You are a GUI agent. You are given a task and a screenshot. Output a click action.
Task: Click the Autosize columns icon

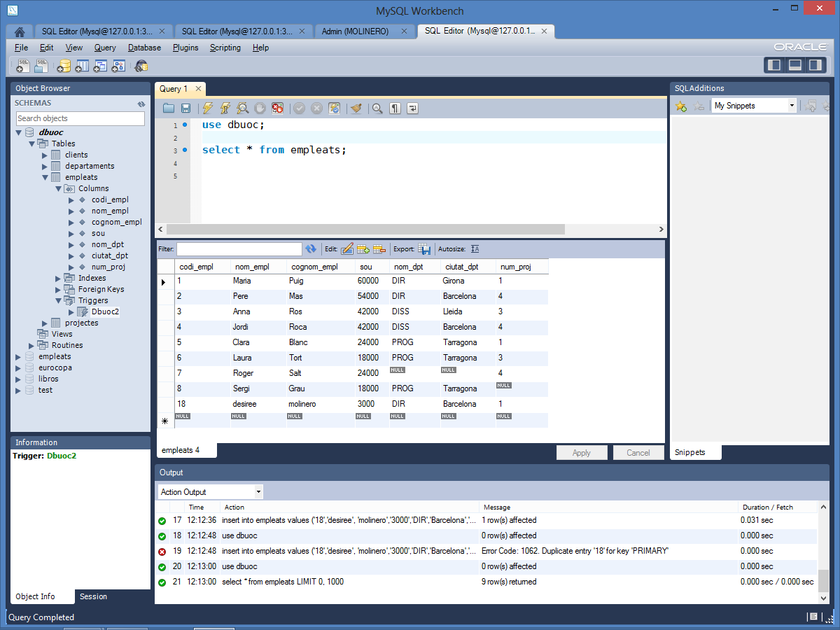[475, 248]
